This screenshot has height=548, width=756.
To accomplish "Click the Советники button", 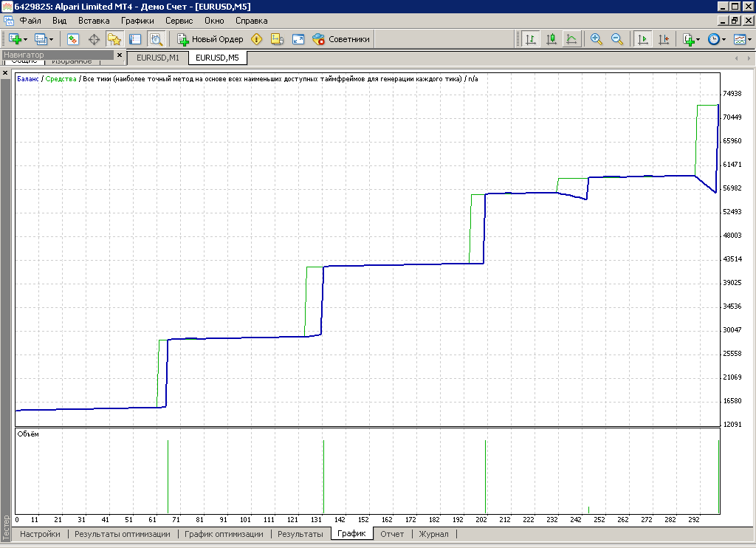I will pyautogui.click(x=341, y=39).
